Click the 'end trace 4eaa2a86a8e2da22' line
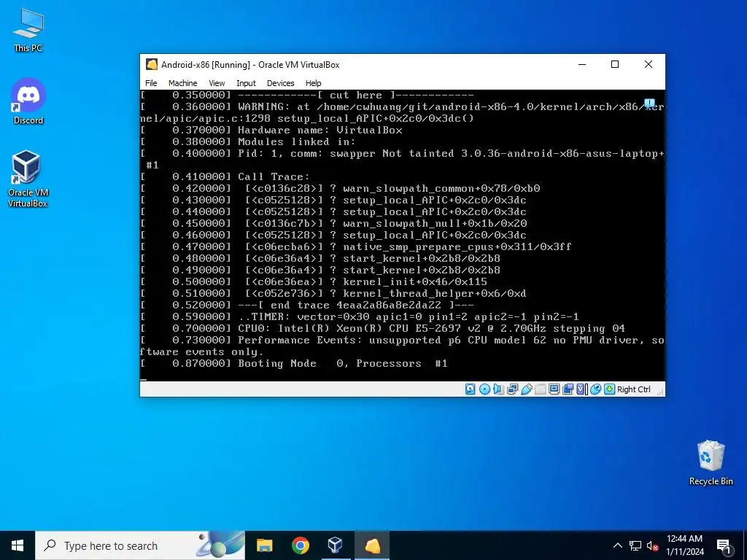Viewport: 747px width, 560px height. pos(307,305)
